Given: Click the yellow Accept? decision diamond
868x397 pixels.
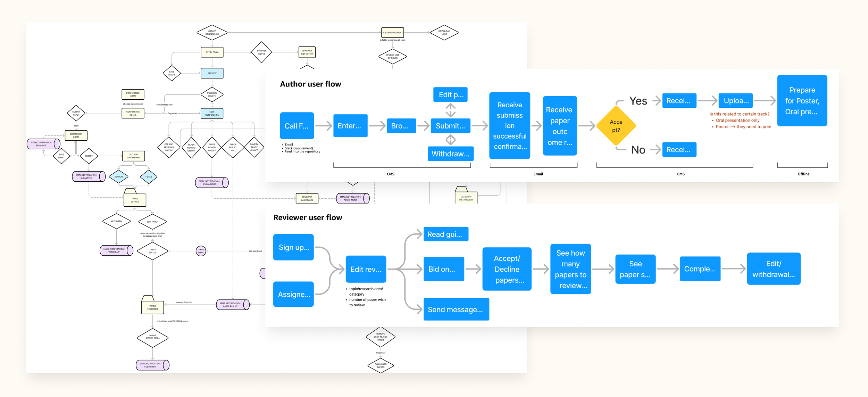Looking at the screenshot, I should click(616, 126).
